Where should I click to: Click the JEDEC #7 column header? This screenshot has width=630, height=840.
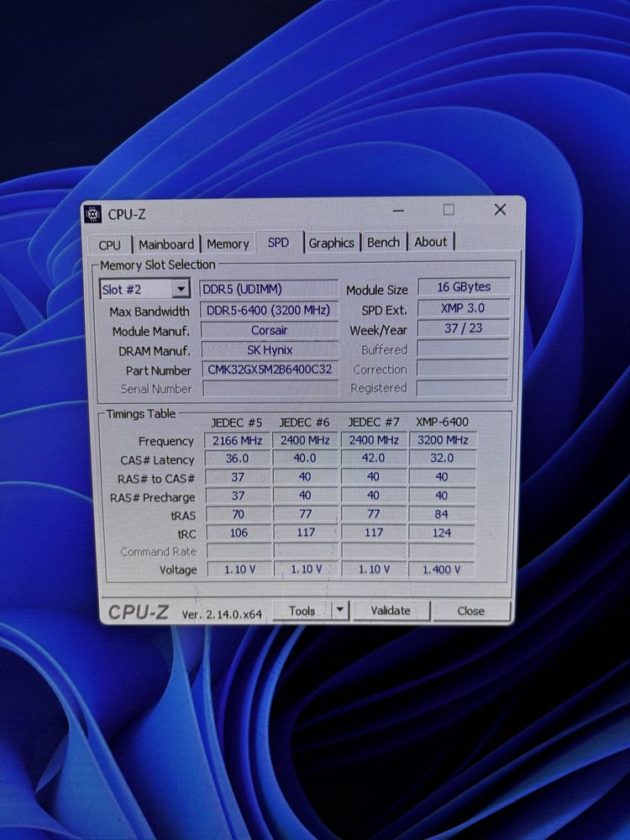[x=374, y=423]
